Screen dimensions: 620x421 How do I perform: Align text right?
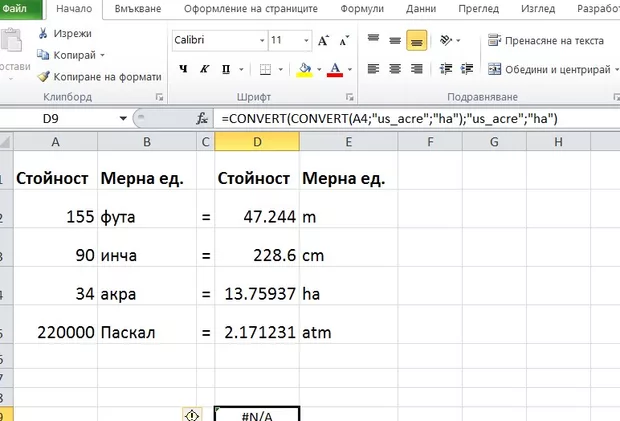(416, 69)
